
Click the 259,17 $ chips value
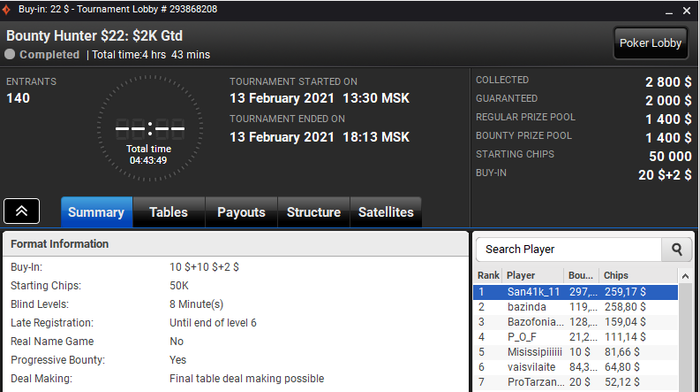click(625, 292)
